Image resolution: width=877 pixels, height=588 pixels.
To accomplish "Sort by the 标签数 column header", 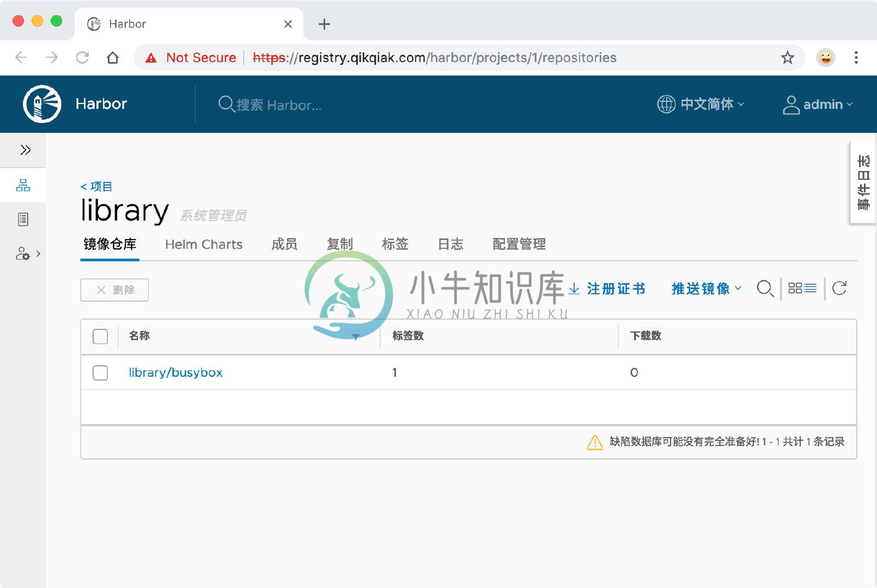I will tap(408, 336).
